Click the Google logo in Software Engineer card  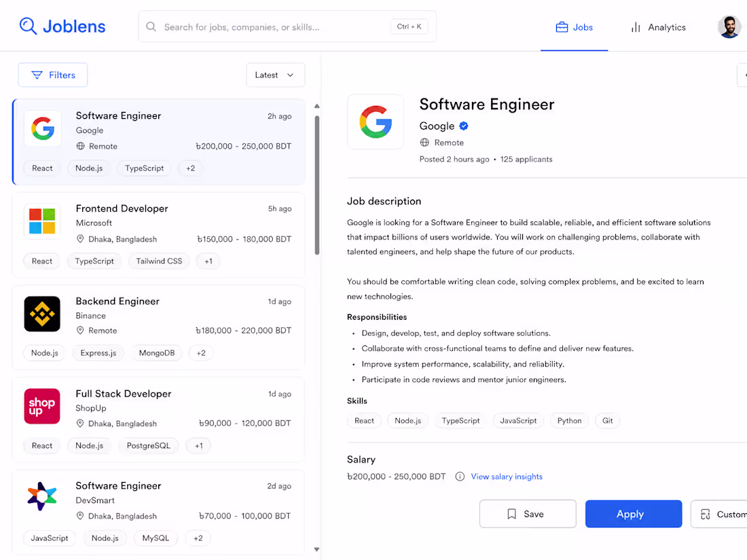pyautogui.click(x=43, y=128)
